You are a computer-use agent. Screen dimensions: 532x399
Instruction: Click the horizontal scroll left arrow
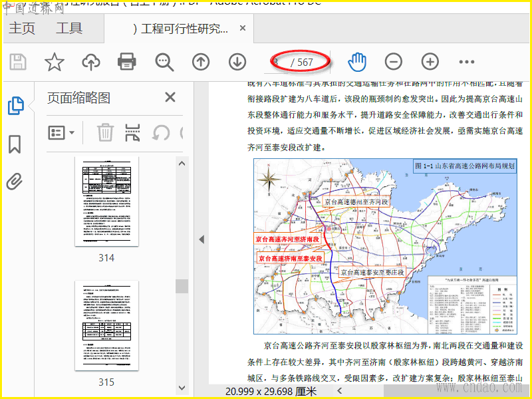[x=339, y=391]
